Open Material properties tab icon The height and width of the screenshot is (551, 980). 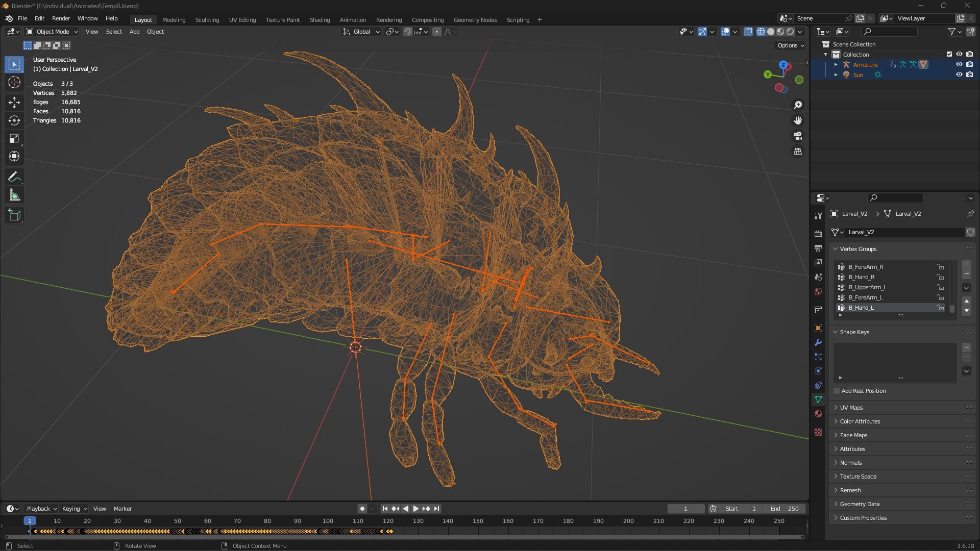(x=818, y=414)
